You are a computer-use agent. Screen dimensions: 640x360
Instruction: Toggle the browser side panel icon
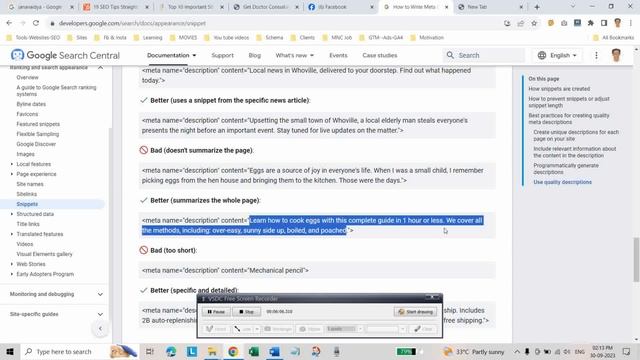click(604, 23)
